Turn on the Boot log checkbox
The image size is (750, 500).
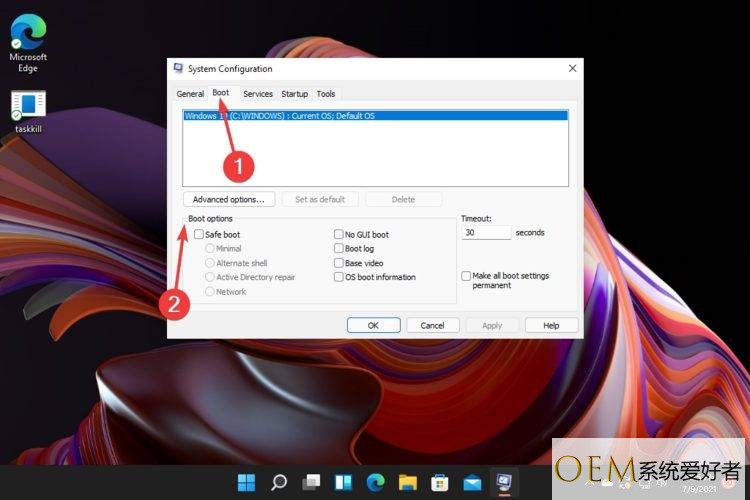point(339,249)
